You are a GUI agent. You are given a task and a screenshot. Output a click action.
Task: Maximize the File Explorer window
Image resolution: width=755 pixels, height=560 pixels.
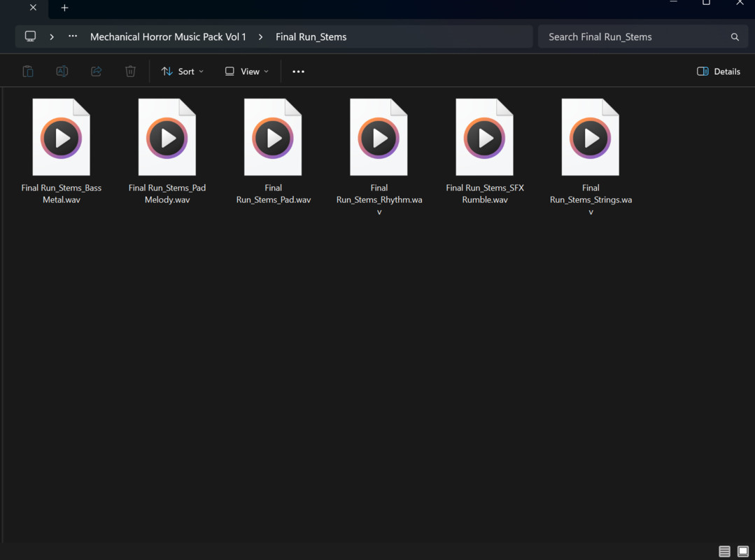pyautogui.click(x=706, y=2)
